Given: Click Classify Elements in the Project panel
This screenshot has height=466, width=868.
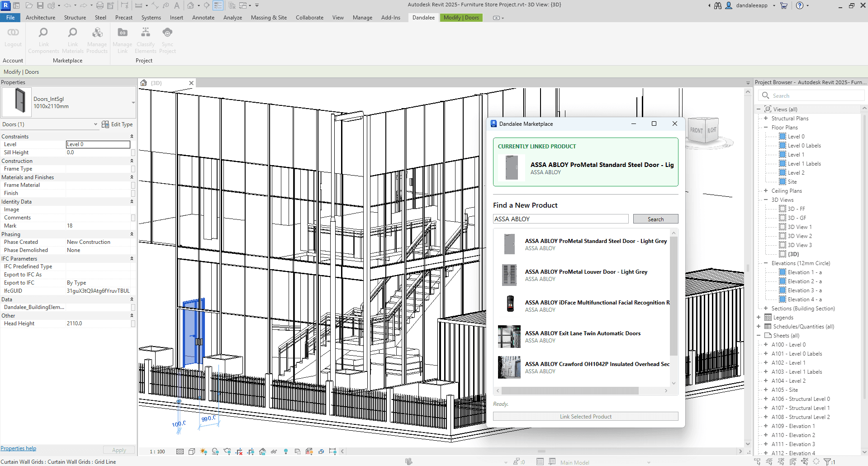Looking at the screenshot, I should tap(145, 41).
